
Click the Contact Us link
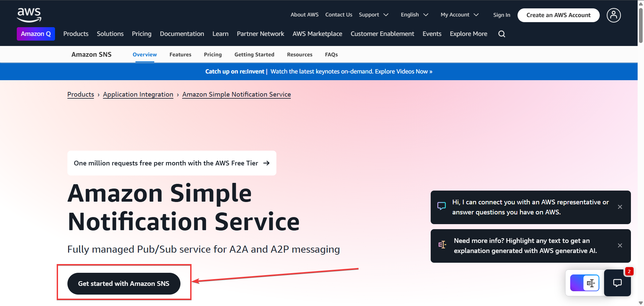tap(339, 15)
